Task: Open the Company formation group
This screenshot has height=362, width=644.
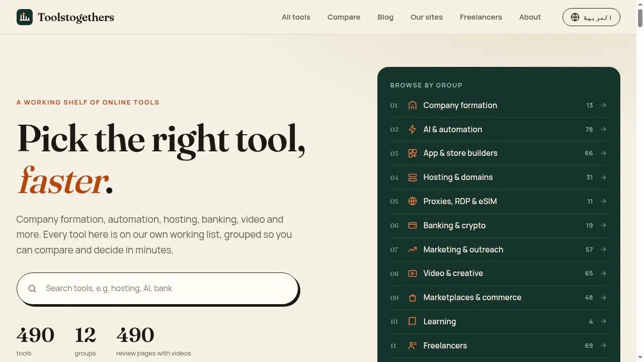Action: [x=499, y=105]
